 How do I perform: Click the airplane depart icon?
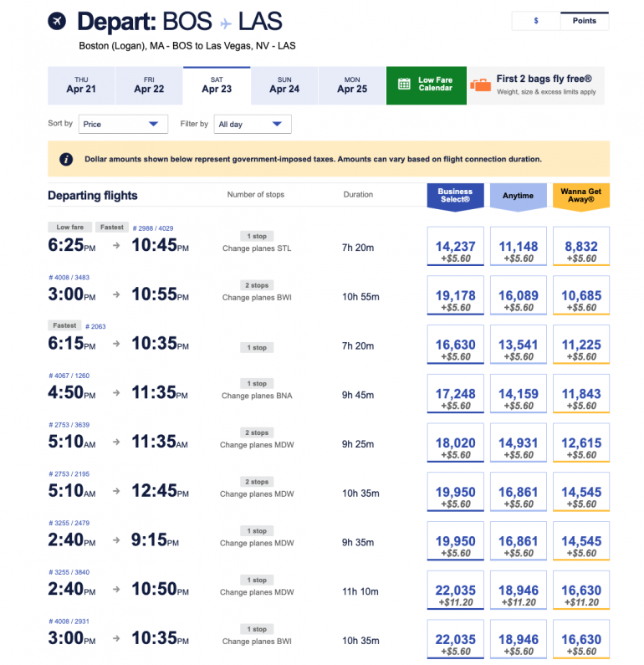(x=57, y=21)
